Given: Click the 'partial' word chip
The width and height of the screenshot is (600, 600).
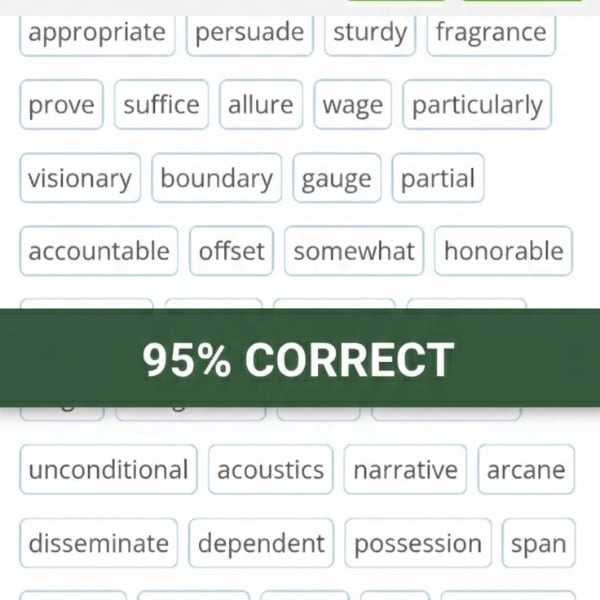Looking at the screenshot, I should pyautogui.click(x=438, y=178).
